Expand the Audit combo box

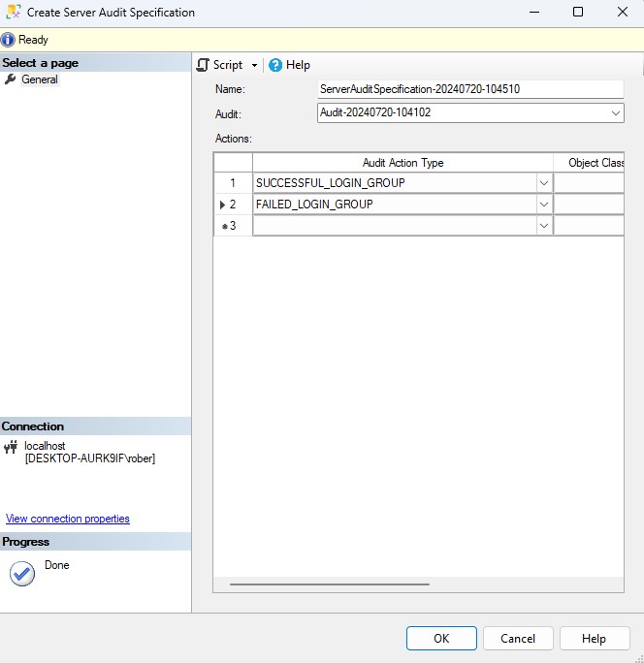pos(616,113)
